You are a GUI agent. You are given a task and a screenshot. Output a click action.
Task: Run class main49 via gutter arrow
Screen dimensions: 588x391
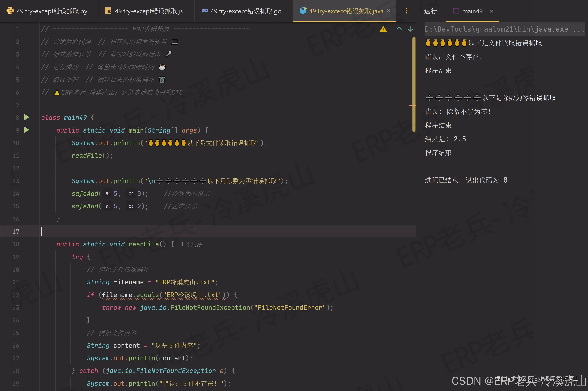coord(26,118)
